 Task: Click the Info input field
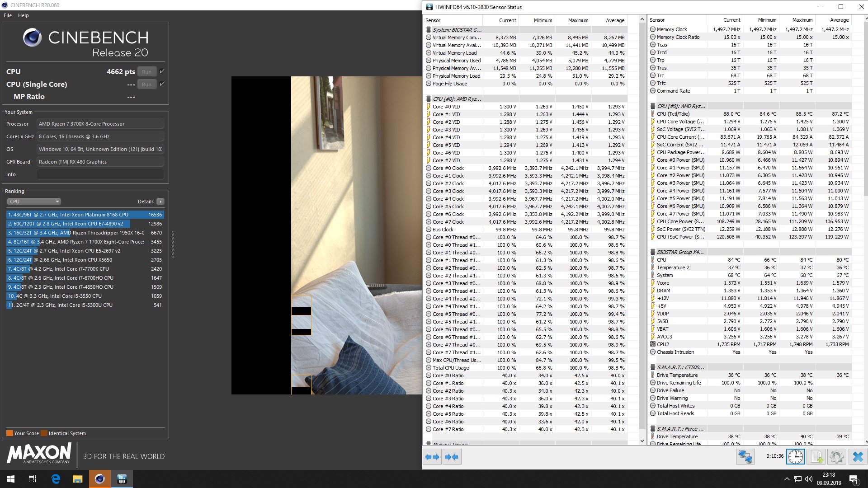pos(100,174)
